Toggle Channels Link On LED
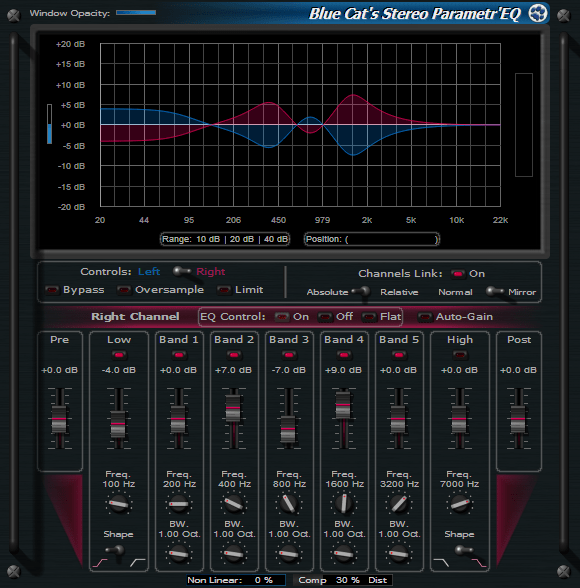The width and height of the screenshot is (580, 588). pos(458,274)
